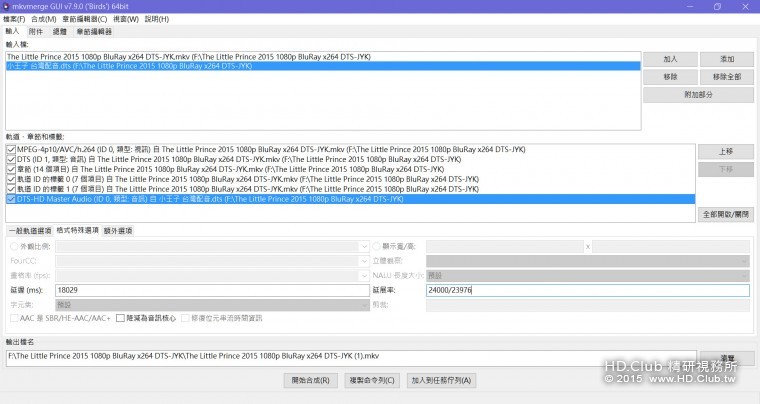
Task: Click the display width field beside 顯示寬/高
Action: [x=505, y=247]
